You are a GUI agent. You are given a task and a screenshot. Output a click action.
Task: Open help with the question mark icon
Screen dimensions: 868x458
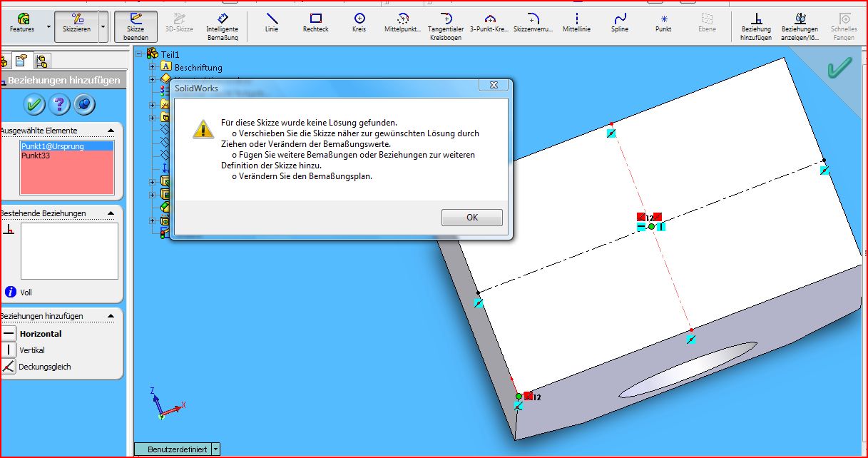tap(58, 104)
